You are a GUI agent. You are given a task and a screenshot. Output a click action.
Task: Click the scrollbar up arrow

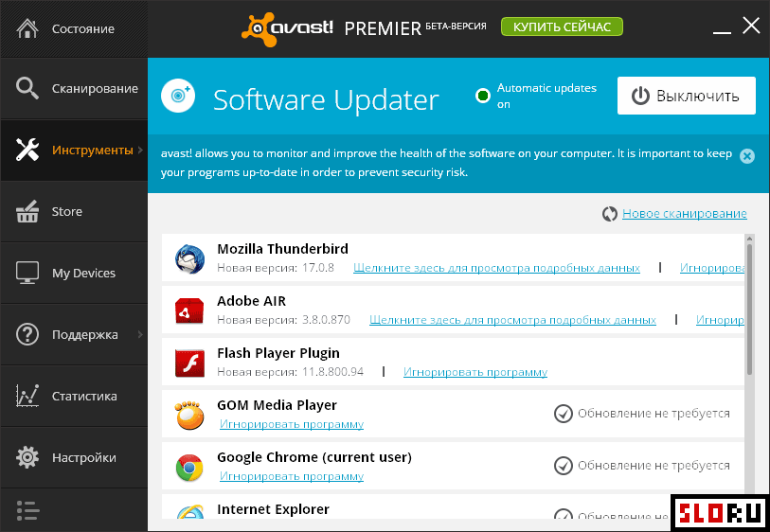(x=749, y=239)
